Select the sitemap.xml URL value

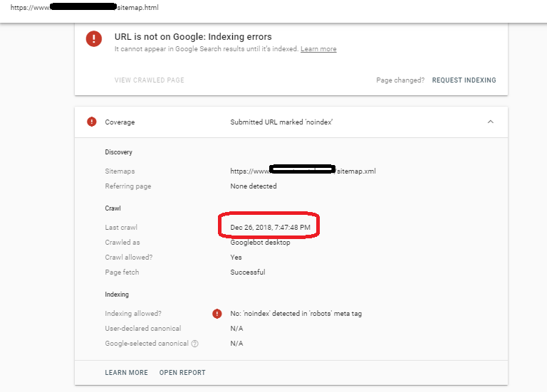tap(303, 171)
